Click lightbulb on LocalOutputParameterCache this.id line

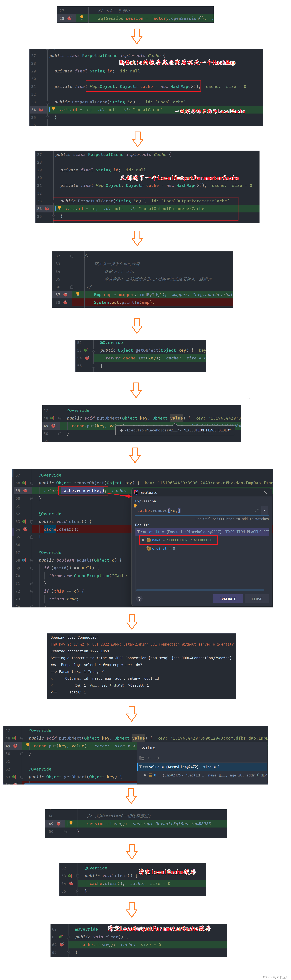pos(59,208)
